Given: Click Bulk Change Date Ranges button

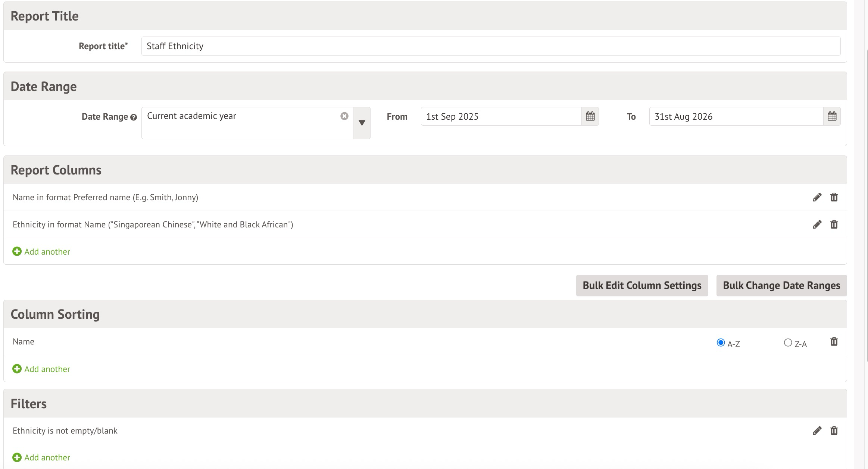Looking at the screenshot, I should (781, 286).
